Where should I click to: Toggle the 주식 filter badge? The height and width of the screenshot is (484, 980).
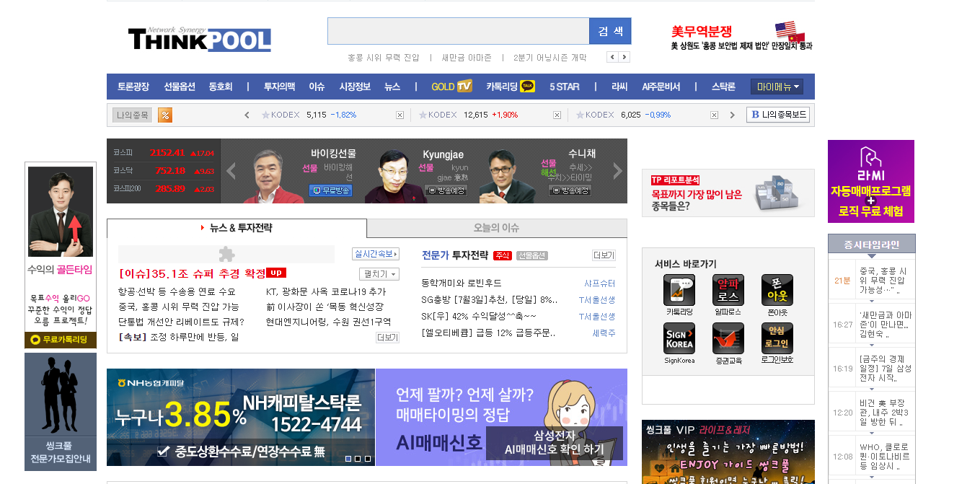point(503,255)
